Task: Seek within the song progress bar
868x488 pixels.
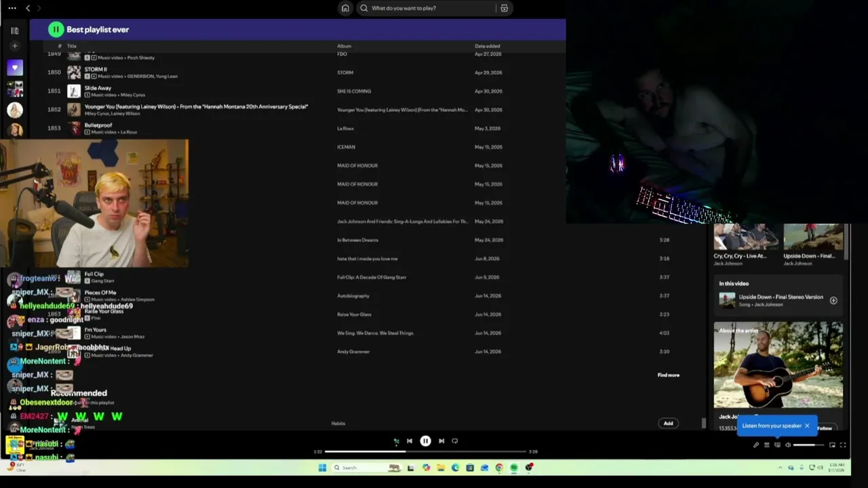Action: 425,451
